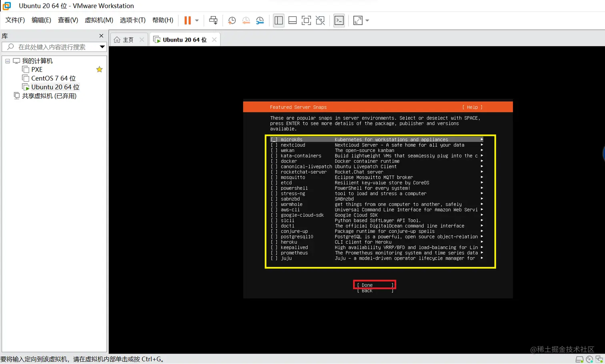Click the Done button
The height and width of the screenshot is (364, 605).
(375, 285)
